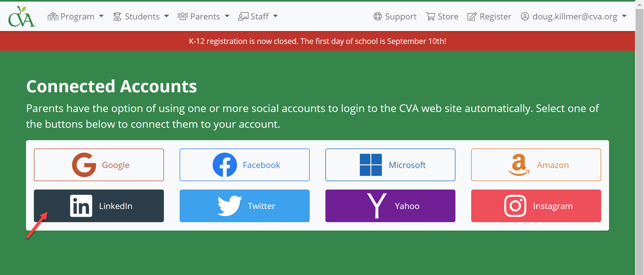Click the Facebook circle logo icon
The height and width of the screenshot is (275, 644).
coord(225,165)
